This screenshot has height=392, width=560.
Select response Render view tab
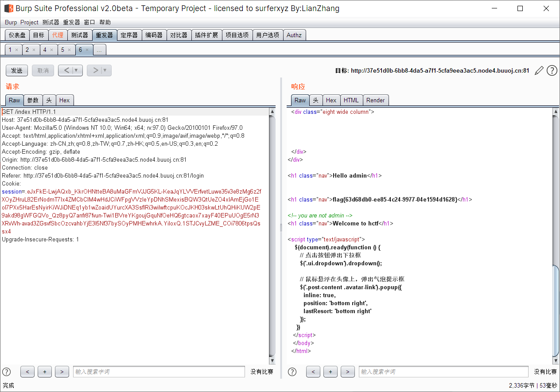point(376,100)
